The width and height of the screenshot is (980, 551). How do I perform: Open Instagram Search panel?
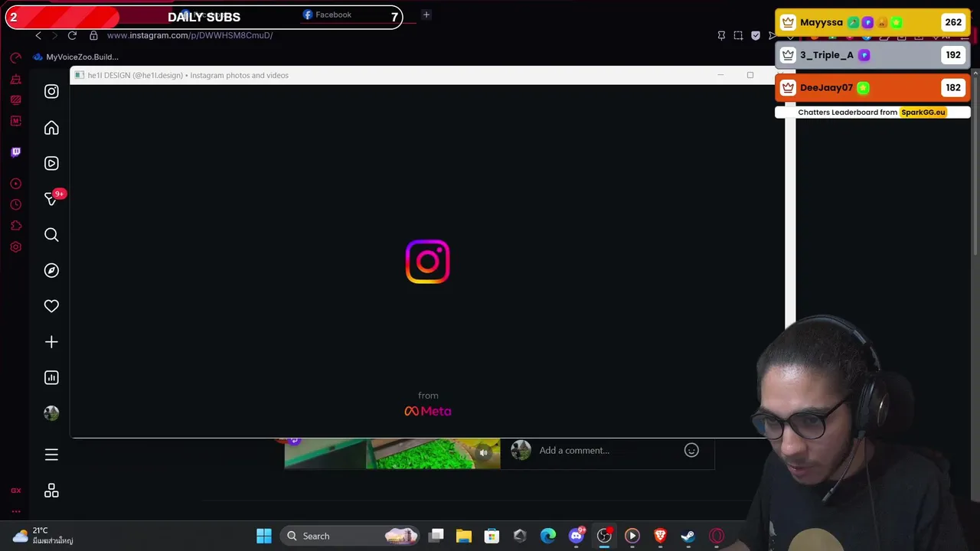coord(51,235)
